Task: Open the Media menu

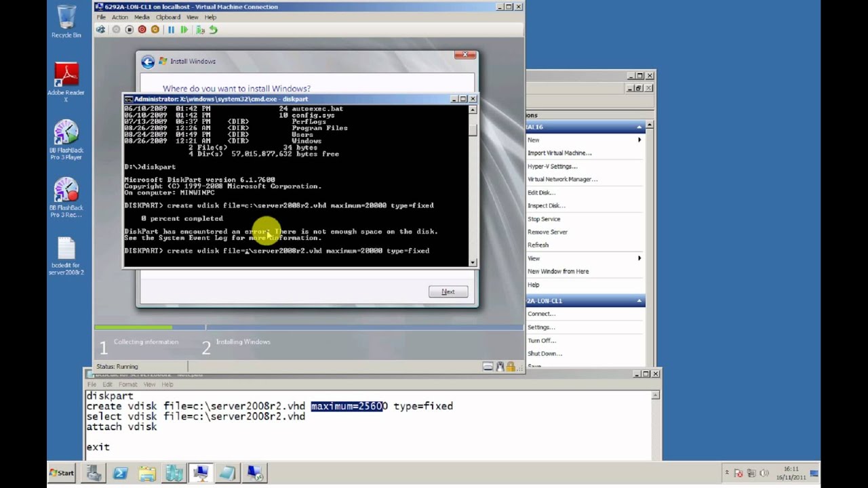Action: (x=142, y=17)
